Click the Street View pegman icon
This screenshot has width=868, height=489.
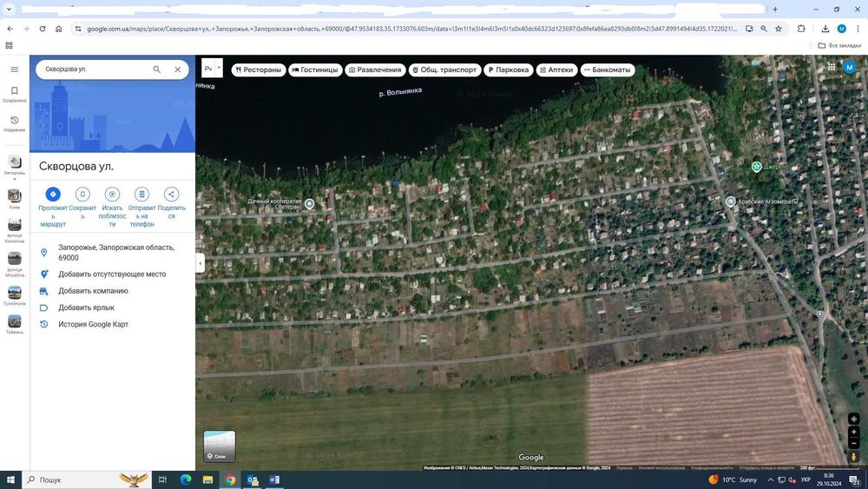coord(853,457)
